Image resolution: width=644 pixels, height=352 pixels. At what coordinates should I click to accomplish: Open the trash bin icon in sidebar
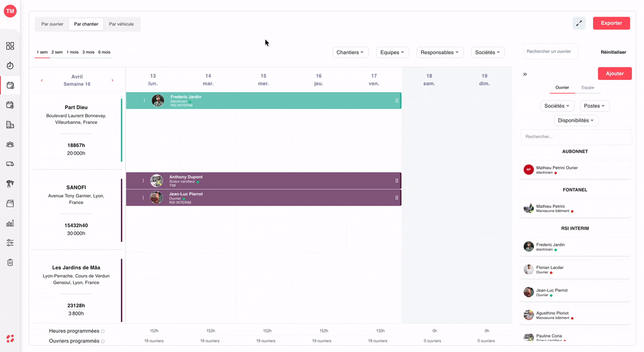[10, 262]
